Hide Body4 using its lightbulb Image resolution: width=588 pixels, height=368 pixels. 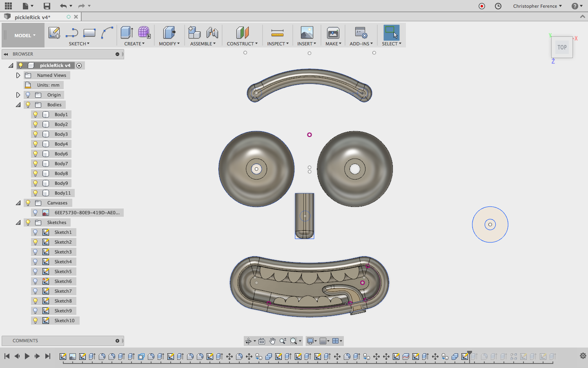point(36,144)
